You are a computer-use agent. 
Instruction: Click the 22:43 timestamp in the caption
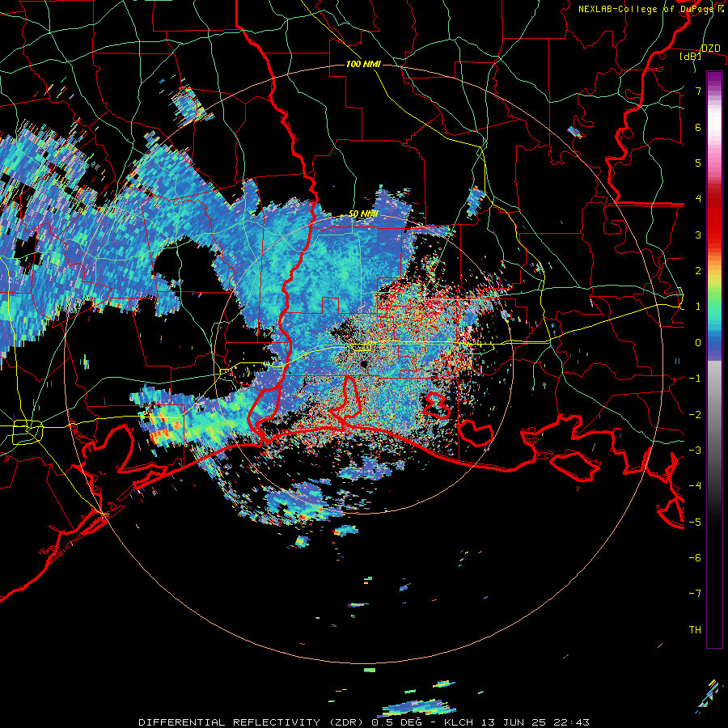click(573, 722)
